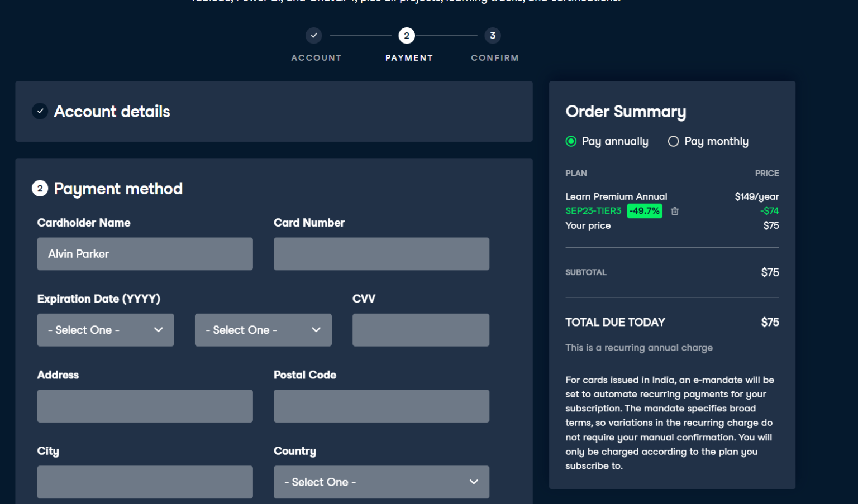Remove the SEP23-TIER3 coupon via trash icon
Image resolution: width=858 pixels, height=504 pixels.
(675, 211)
